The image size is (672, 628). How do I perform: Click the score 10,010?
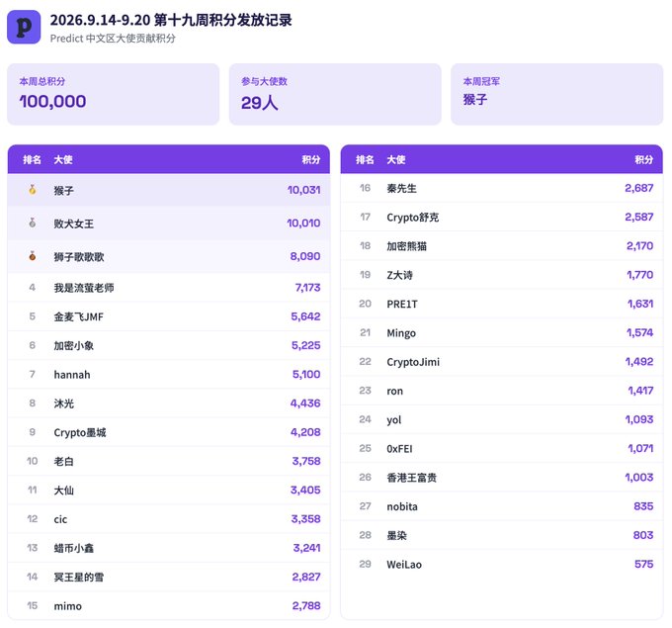point(303,223)
